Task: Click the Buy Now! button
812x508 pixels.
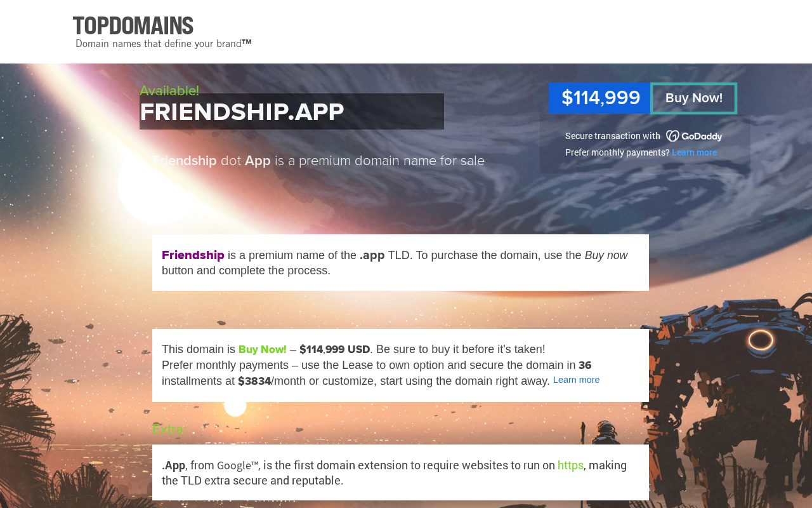Action: click(694, 98)
